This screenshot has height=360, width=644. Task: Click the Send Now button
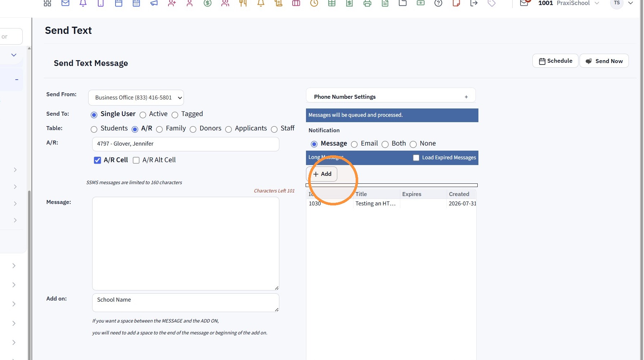click(x=604, y=61)
